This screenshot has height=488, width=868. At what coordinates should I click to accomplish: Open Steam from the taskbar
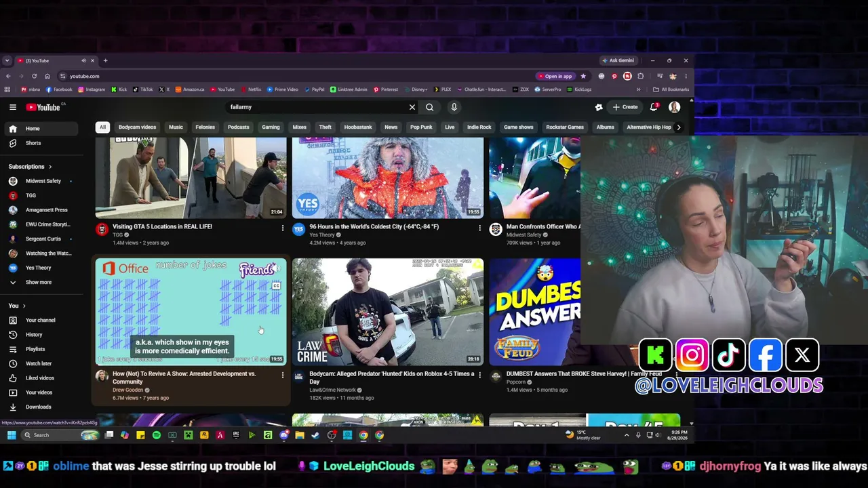[315, 435]
